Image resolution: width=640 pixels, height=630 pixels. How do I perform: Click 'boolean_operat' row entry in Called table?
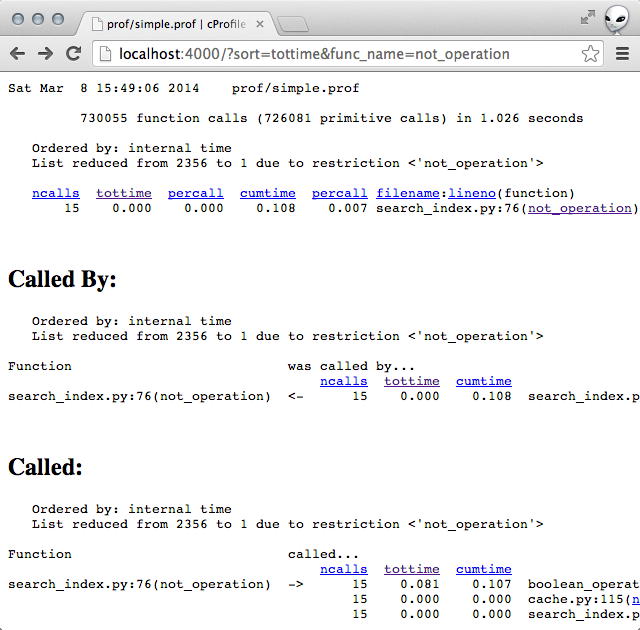point(584,584)
